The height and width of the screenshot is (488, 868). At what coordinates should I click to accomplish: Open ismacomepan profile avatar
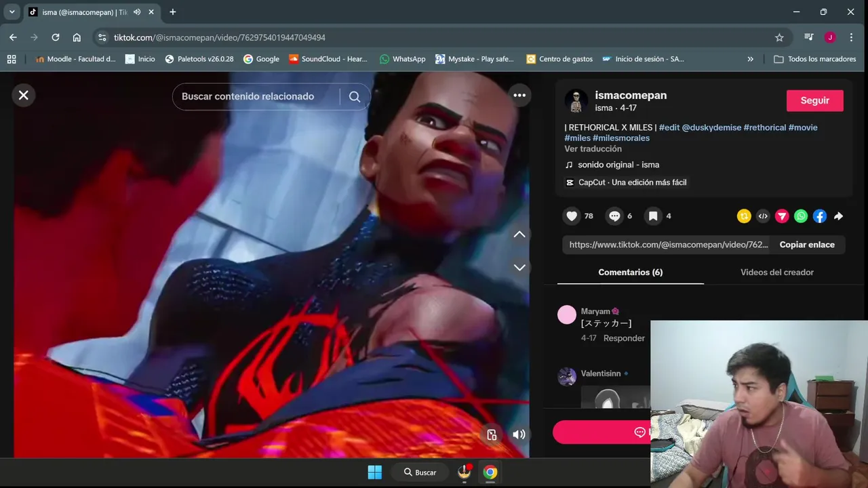[x=576, y=101]
